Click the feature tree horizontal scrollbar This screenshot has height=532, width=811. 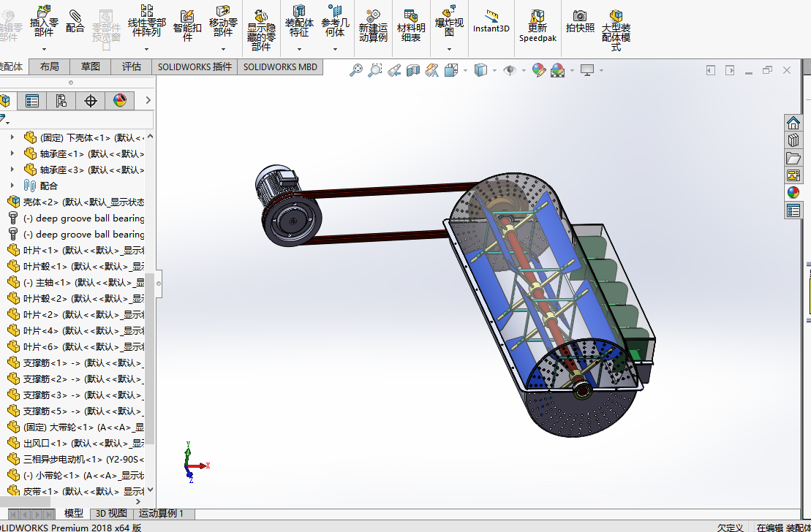tap(25, 501)
